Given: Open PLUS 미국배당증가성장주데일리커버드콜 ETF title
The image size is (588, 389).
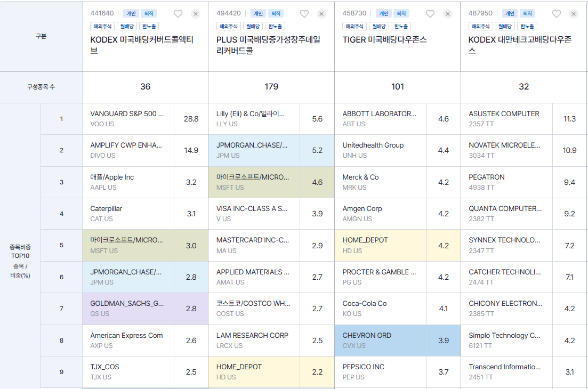Looking at the screenshot, I should pyautogui.click(x=268, y=45).
